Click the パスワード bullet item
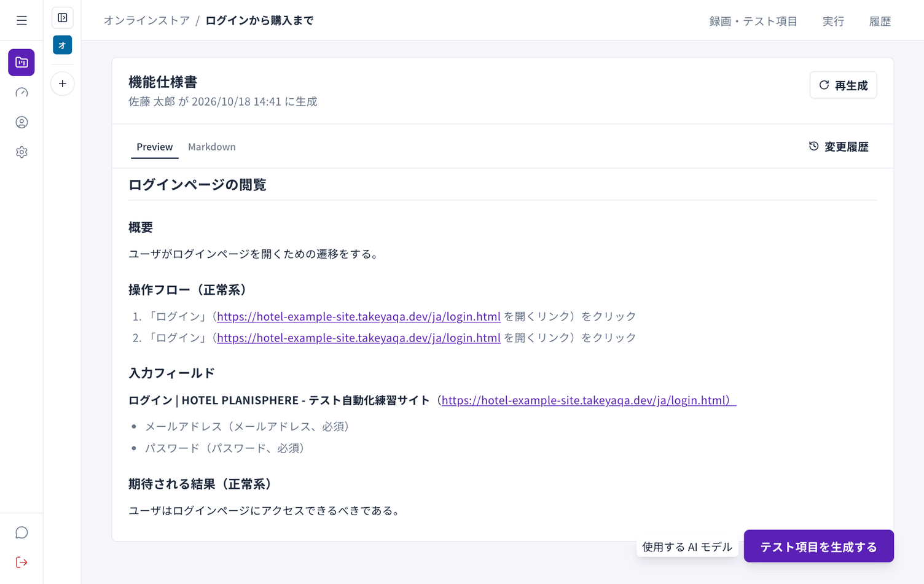This screenshot has height=584, width=924. point(225,448)
